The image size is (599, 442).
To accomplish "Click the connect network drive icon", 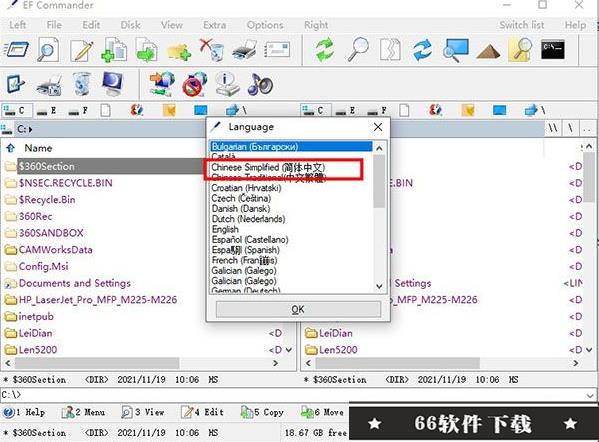I will click(x=162, y=84).
